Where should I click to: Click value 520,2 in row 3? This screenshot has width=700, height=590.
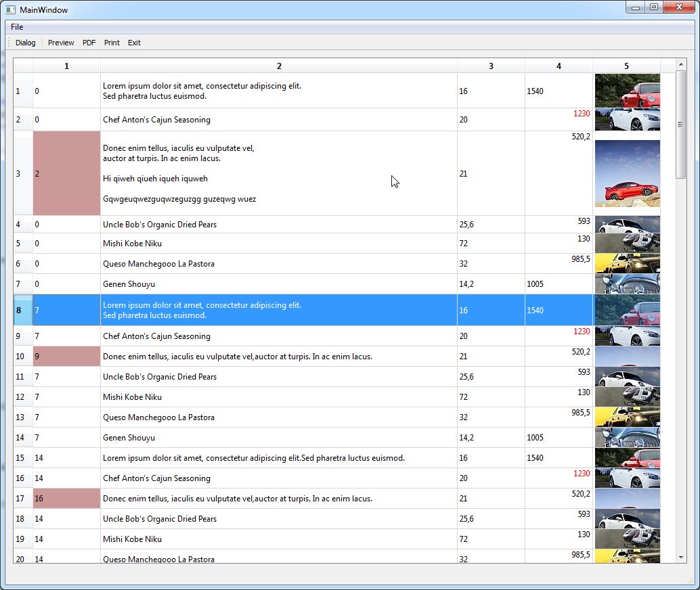tap(581, 137)
